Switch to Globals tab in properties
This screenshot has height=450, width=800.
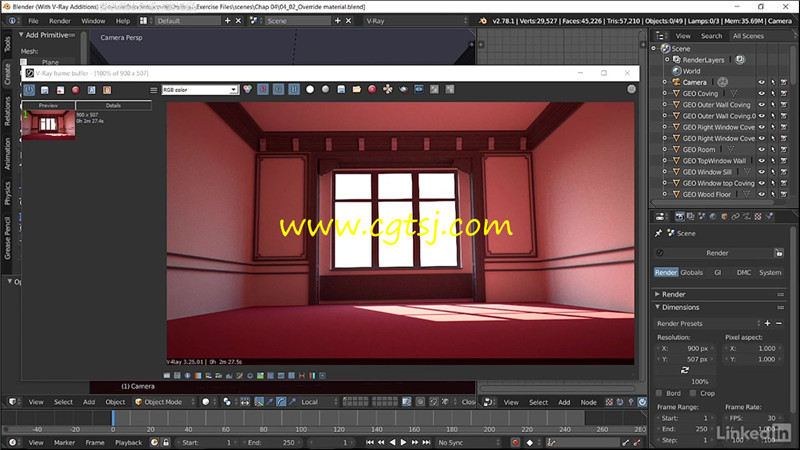(692, 272)
